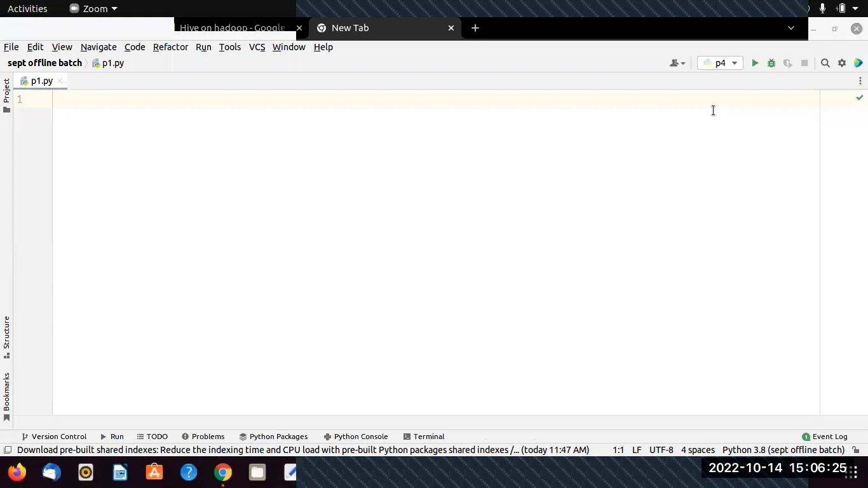Open Thunderbird mail from the dock

pos(51,472)
